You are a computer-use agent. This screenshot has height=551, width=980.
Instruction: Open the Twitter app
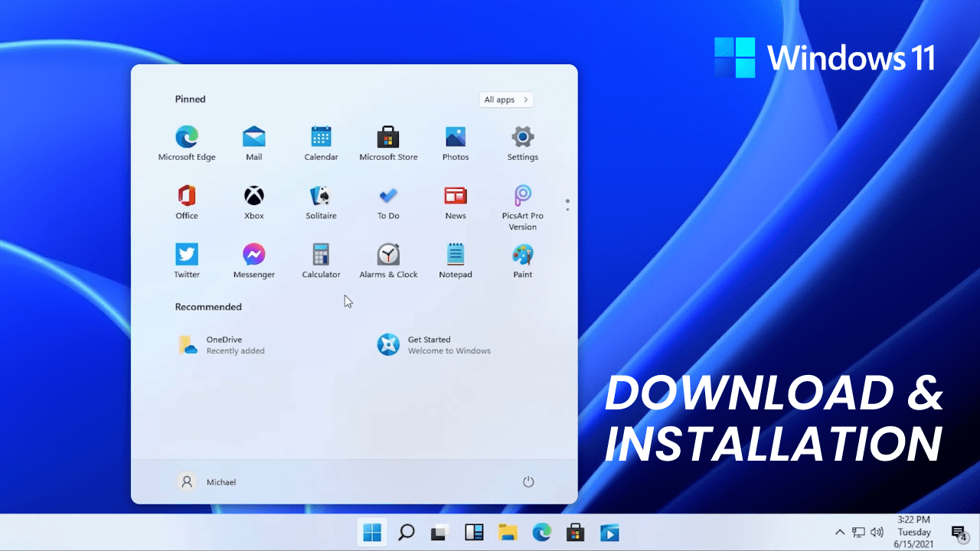coord(187,261)
